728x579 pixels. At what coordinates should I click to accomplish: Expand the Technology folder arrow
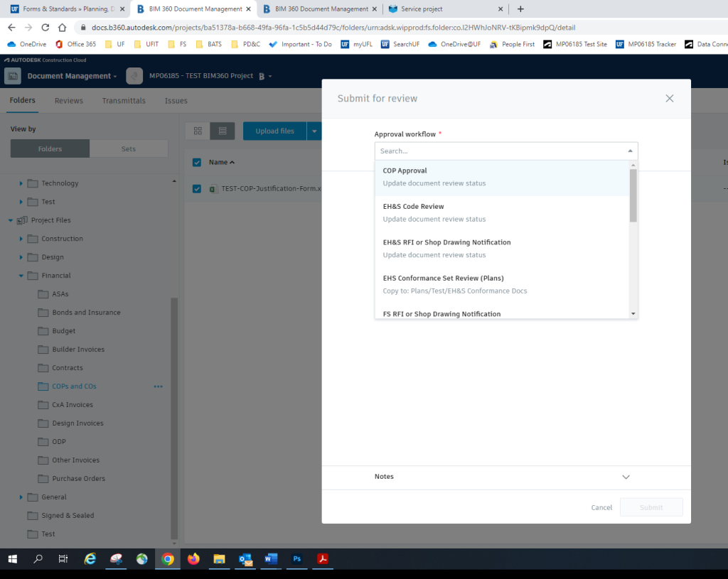21,183
